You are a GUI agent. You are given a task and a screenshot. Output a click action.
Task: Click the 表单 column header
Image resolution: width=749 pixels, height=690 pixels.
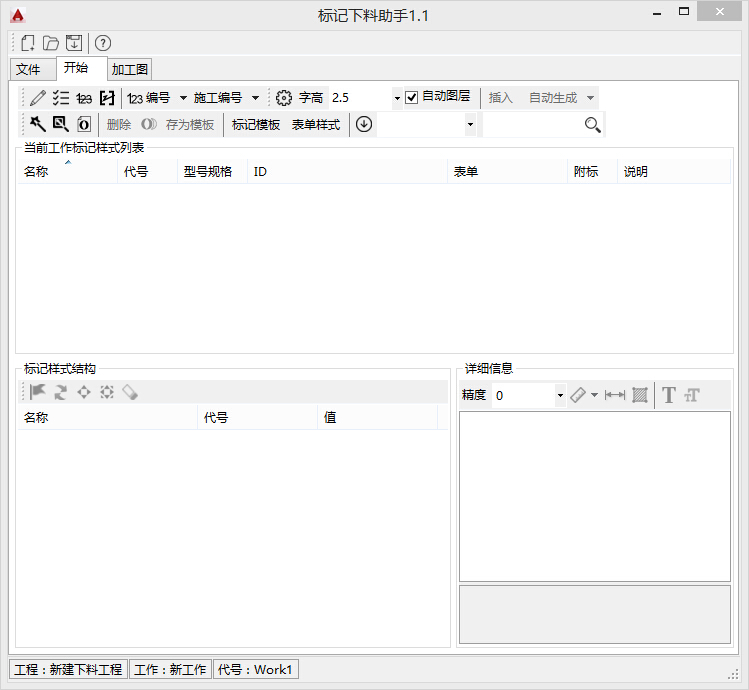(507, 171)
